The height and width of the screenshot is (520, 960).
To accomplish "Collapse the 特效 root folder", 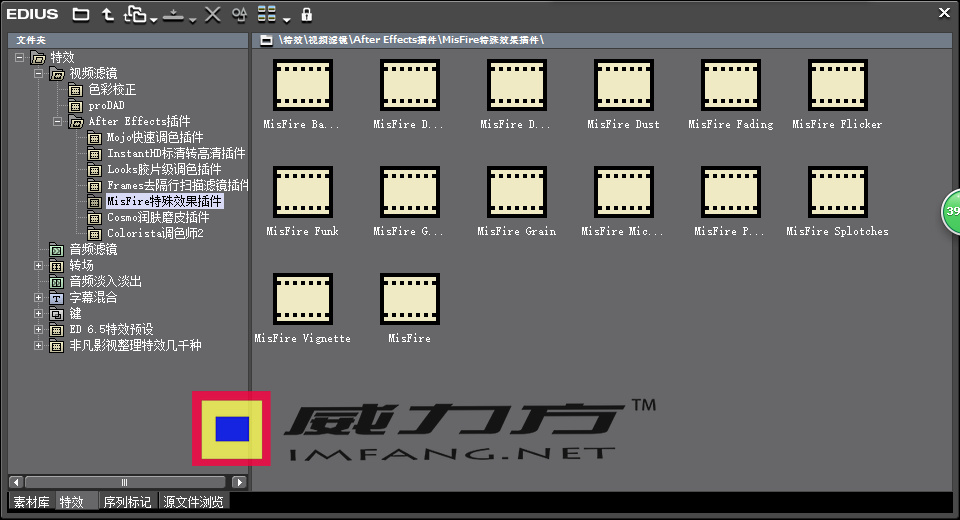I will click(x=20, y=58).
